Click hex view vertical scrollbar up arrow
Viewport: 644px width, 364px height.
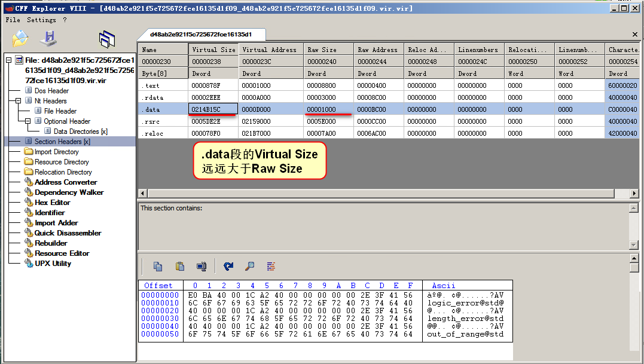(x=634, y=258)
